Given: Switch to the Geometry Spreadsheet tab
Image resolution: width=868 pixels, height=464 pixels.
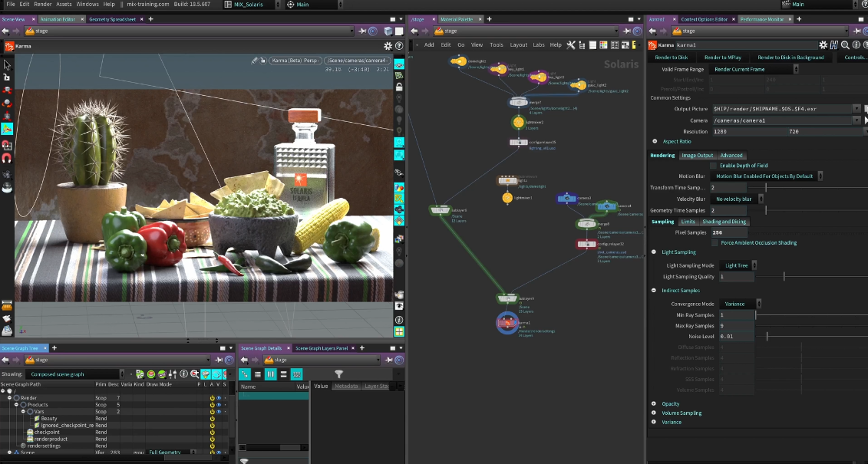Looking at the screenshot, I should pos(112,18).
